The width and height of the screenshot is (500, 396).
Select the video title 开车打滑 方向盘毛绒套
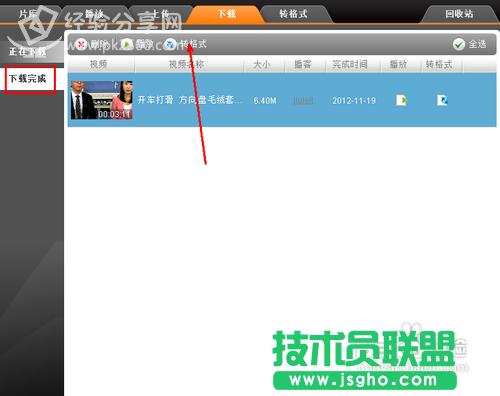190,100
